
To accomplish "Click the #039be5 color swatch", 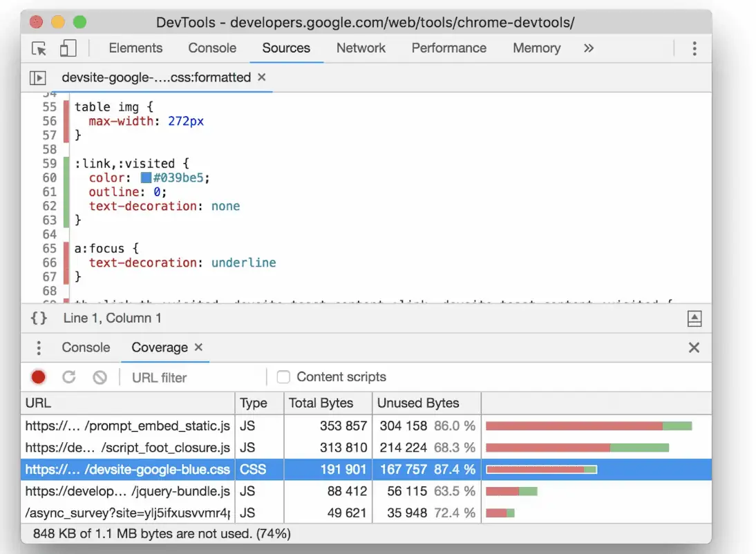I will pos(145,178).
